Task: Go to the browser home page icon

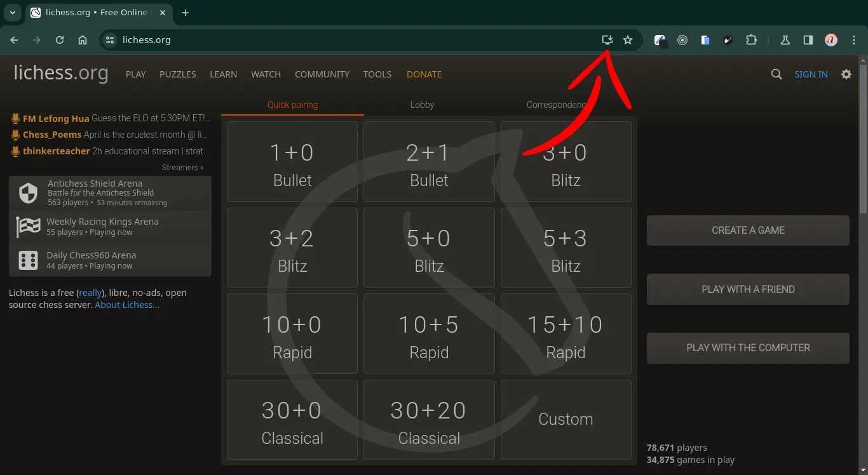Action: pyautogui.click(x=83, y=40)
